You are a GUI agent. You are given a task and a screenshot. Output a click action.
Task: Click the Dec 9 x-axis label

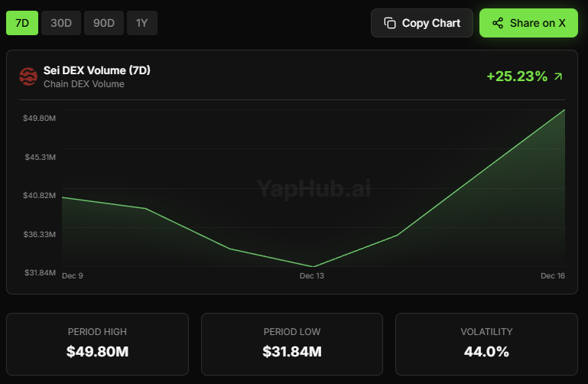pyautogui.click(x=73, y=275)
